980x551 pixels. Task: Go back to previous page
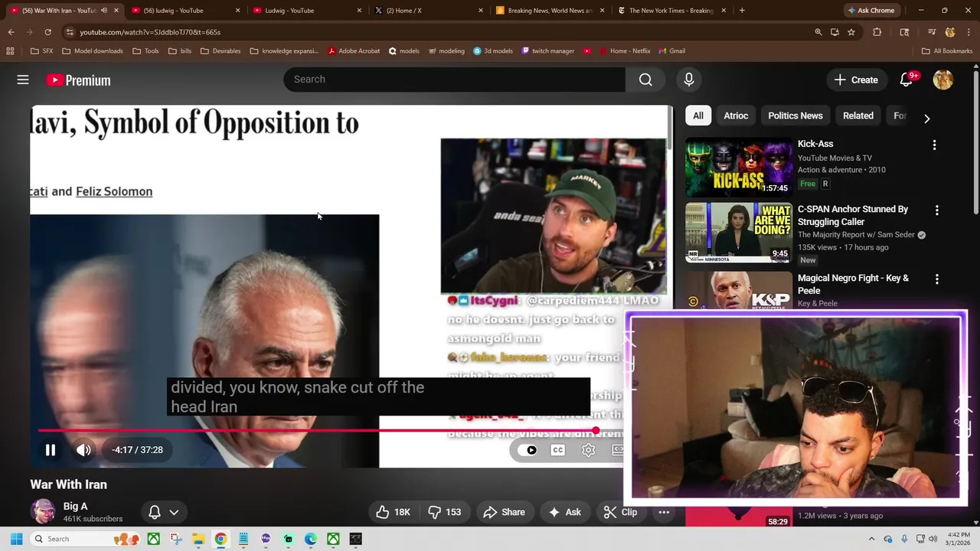click(x=11, y=32)
